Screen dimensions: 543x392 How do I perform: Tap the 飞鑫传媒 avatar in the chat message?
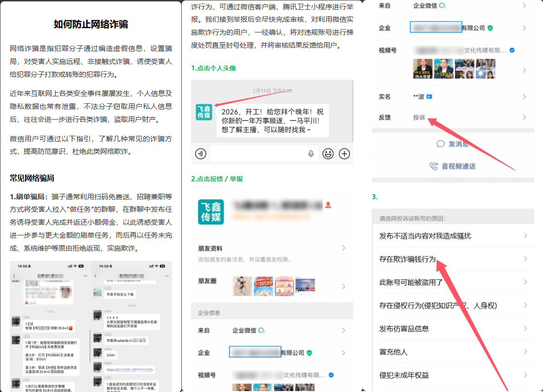point(204,112)
